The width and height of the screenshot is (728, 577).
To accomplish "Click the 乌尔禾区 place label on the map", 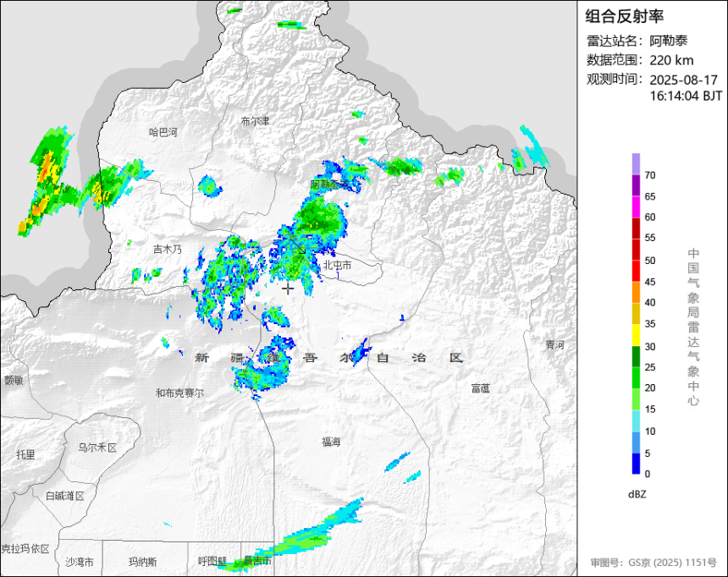I will click(97, 448).
